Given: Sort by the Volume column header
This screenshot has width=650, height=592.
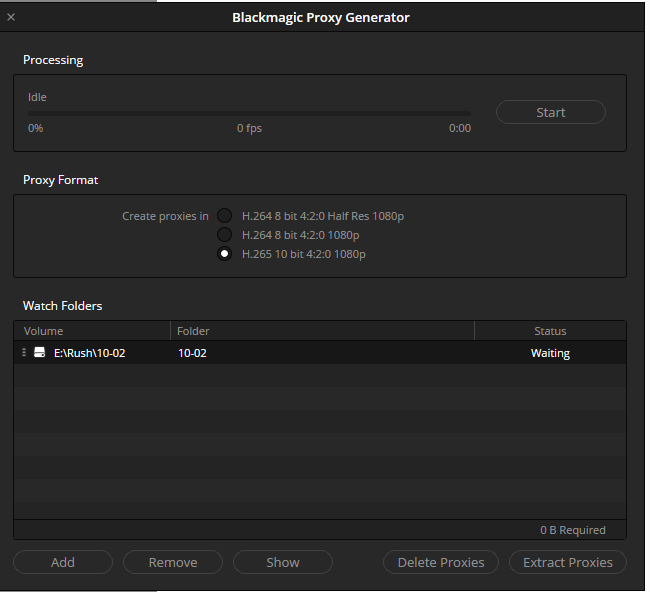Looking at the screenshot, I should [x=92, y=331].
